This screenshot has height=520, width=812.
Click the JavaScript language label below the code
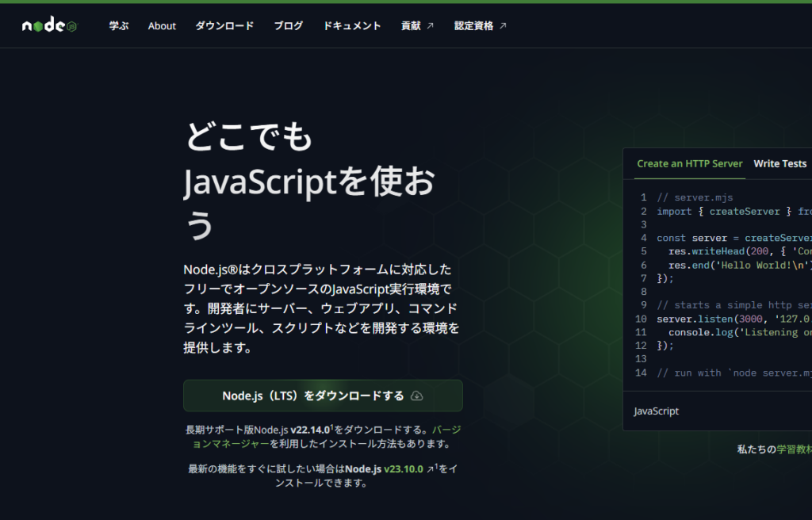tap(656, 411)
